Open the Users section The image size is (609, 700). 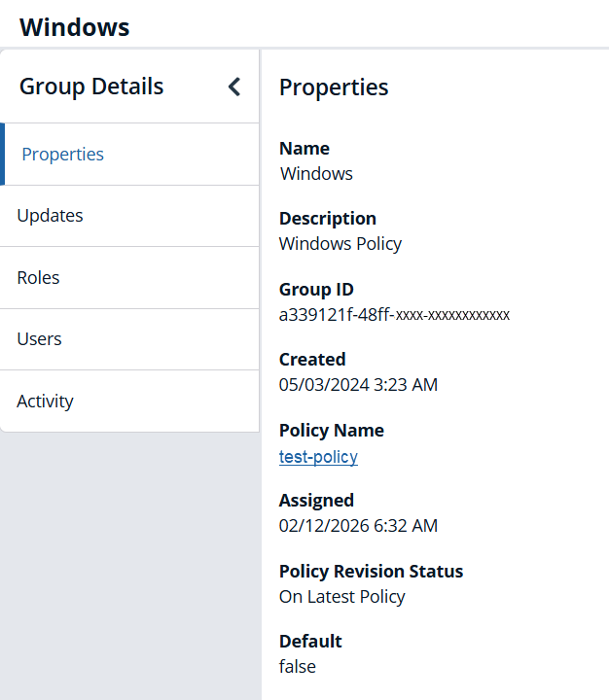coord(129,339)
